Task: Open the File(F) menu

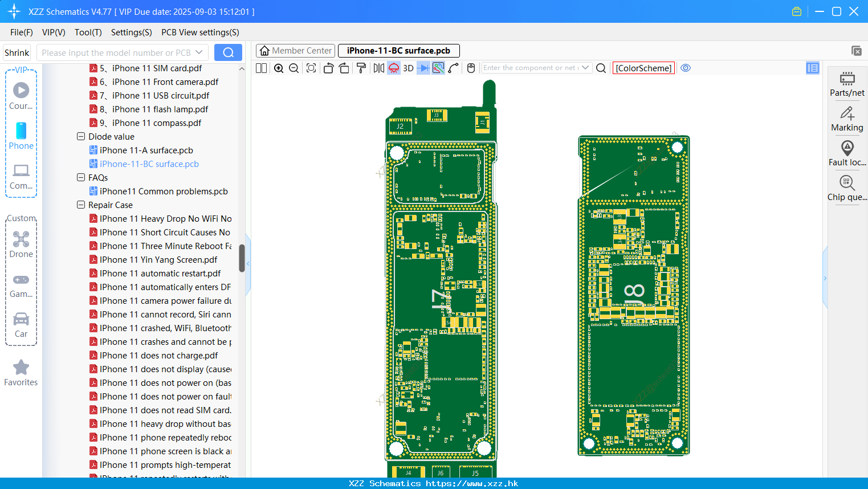Action: 22,32
